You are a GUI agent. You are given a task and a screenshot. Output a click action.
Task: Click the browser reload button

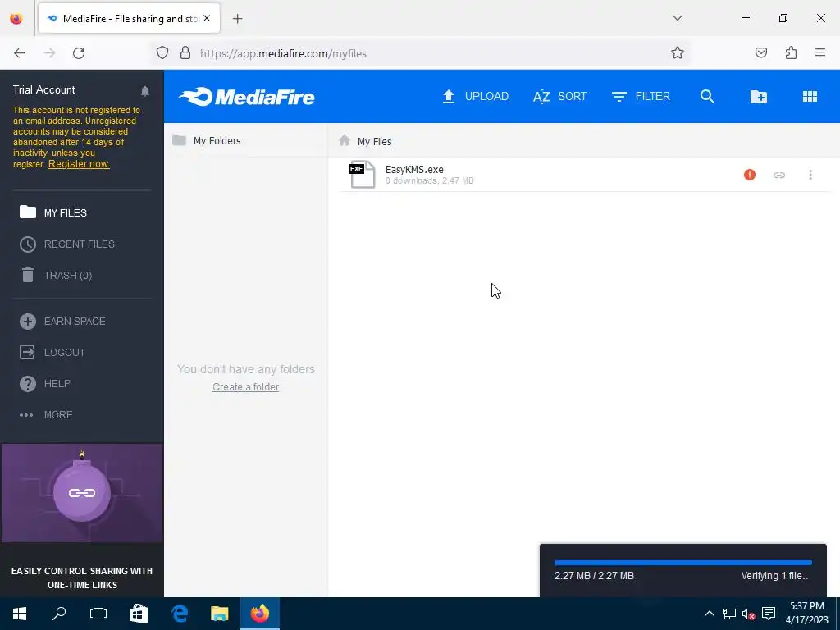(79, 53)
